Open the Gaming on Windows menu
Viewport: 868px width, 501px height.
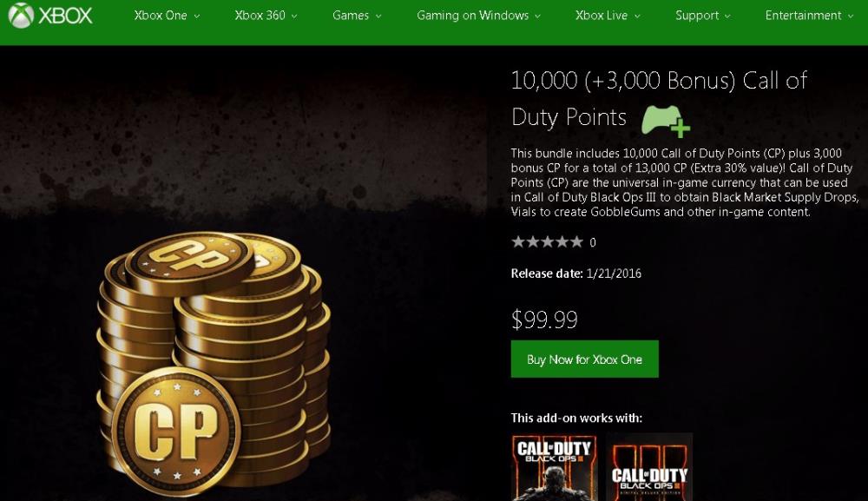click(x=478, y=16)
